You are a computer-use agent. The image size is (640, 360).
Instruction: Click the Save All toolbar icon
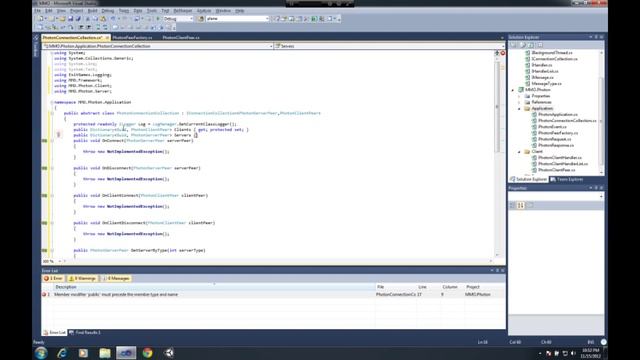click(x=78, y=19)
